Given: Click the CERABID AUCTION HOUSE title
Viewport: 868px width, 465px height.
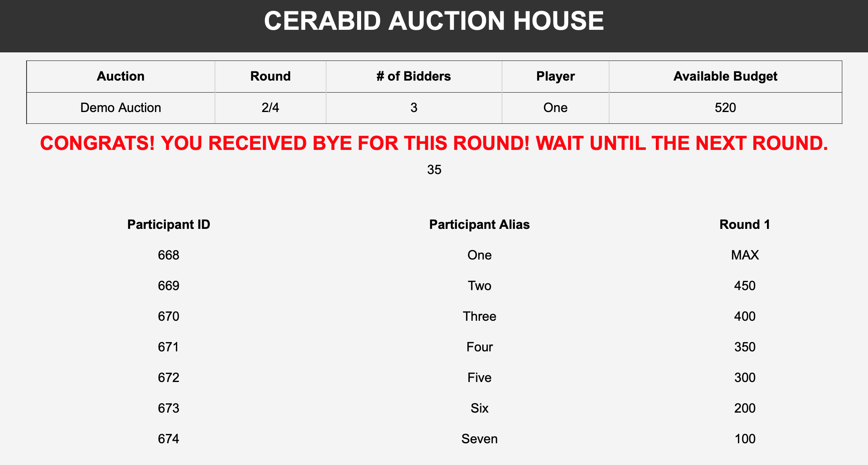Looking at the screenshot, I should (434, 21).
